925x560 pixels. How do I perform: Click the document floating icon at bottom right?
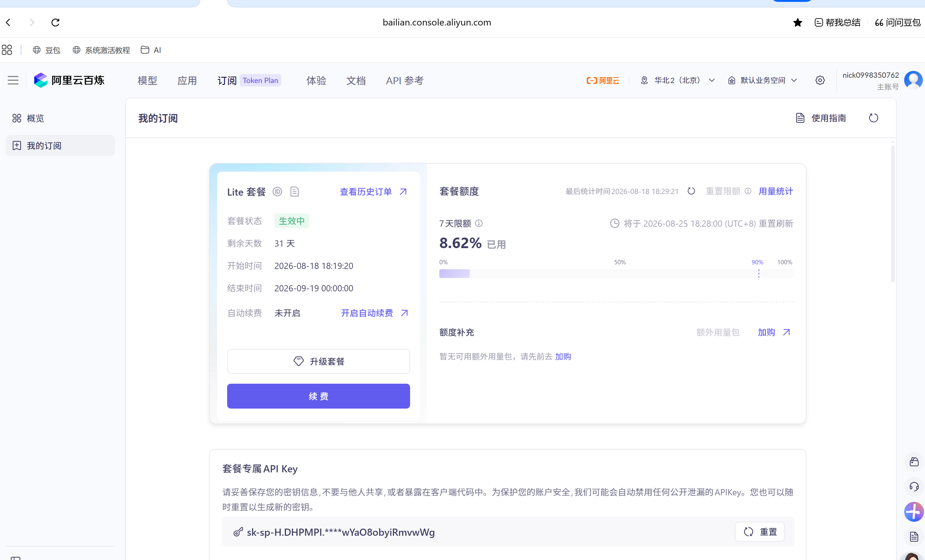pos(914,537)
